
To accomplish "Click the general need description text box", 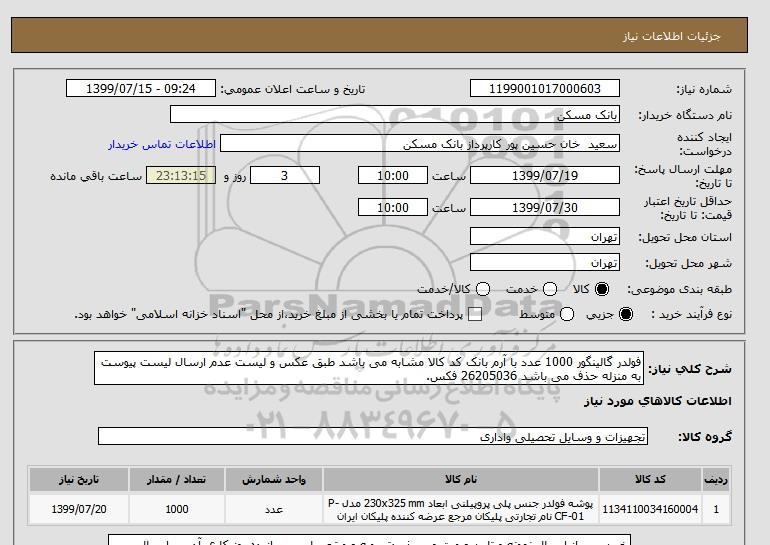I will [x=369, y=368].
